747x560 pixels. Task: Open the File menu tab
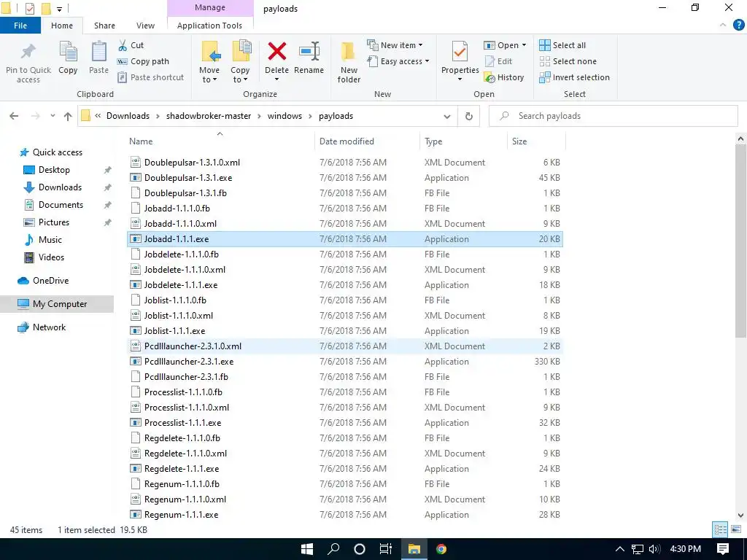point(20,26)
